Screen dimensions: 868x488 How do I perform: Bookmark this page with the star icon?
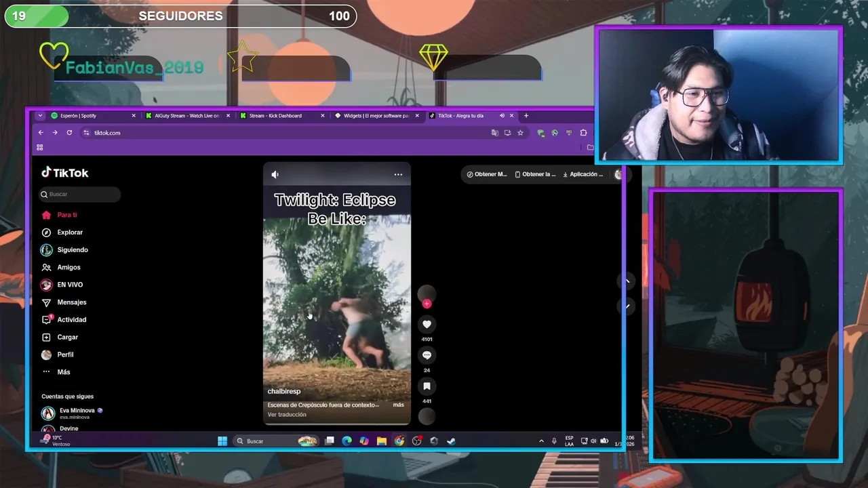pos(520,133)
